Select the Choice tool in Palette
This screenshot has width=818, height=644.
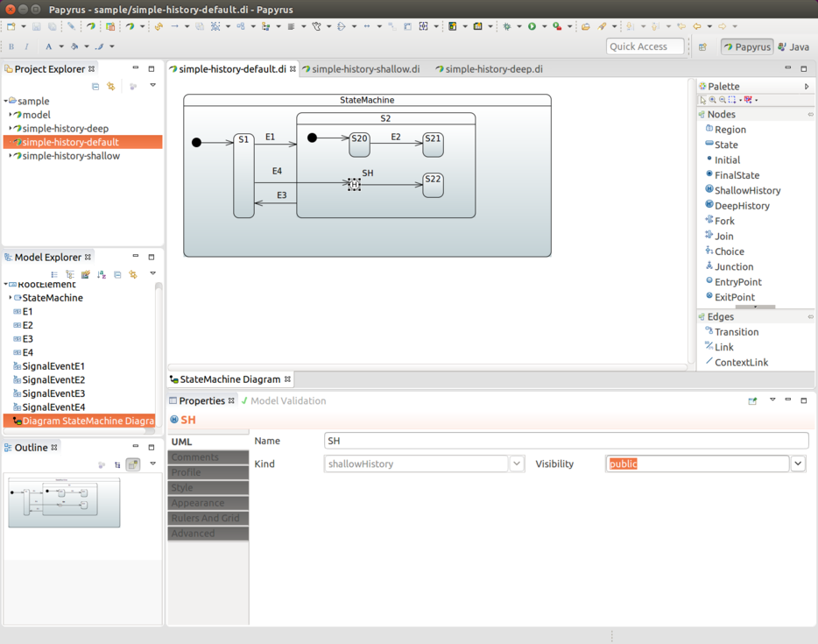tap(724, 251)
